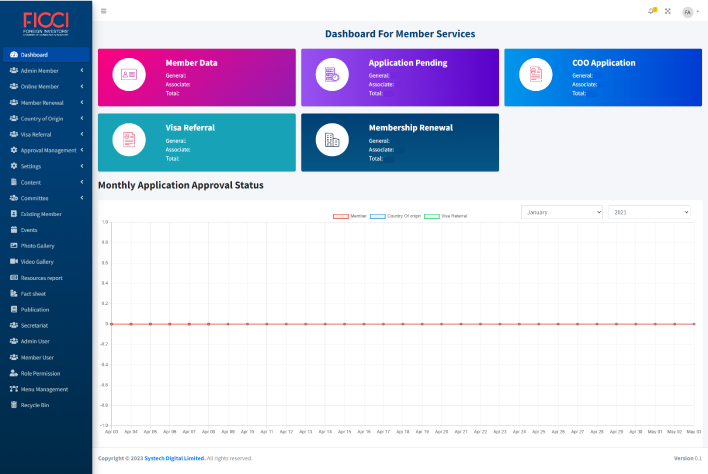Open the January month dropdown
The image size is (708, 474).
point(561,212)
